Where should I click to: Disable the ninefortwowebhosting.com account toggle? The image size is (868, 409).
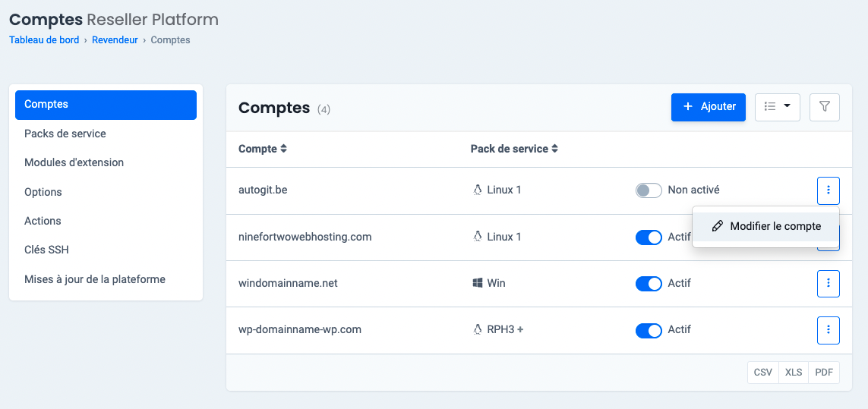(649, 238)
